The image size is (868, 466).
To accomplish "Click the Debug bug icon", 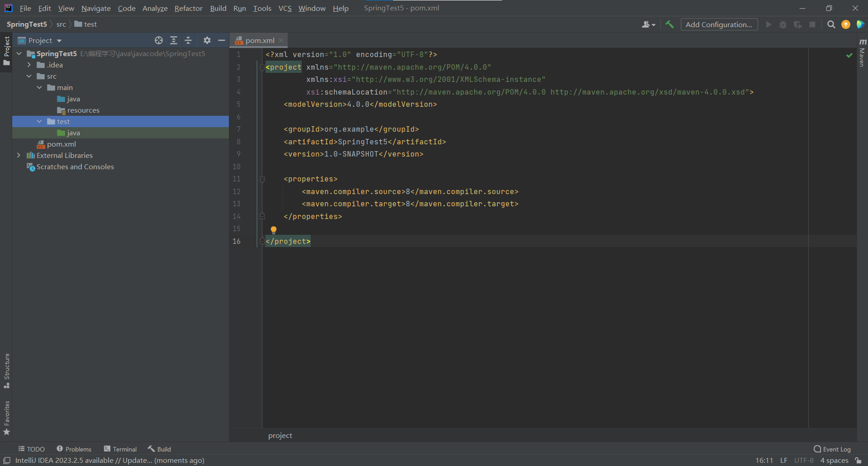I will tap(783, 24).
